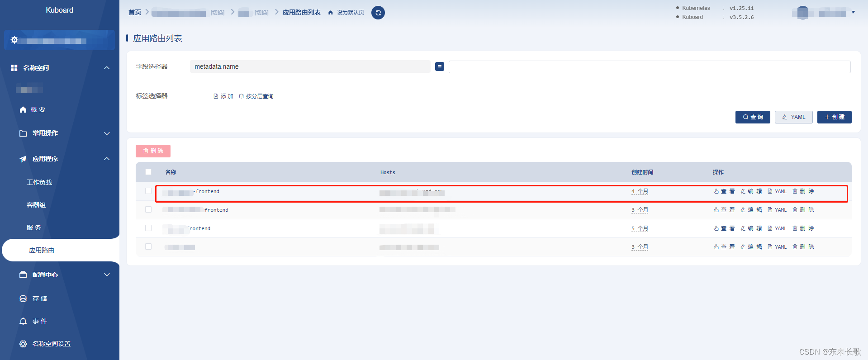The image size is (868, 360).
Task: Click 按分层查询 link
Action: pos(256,96)
